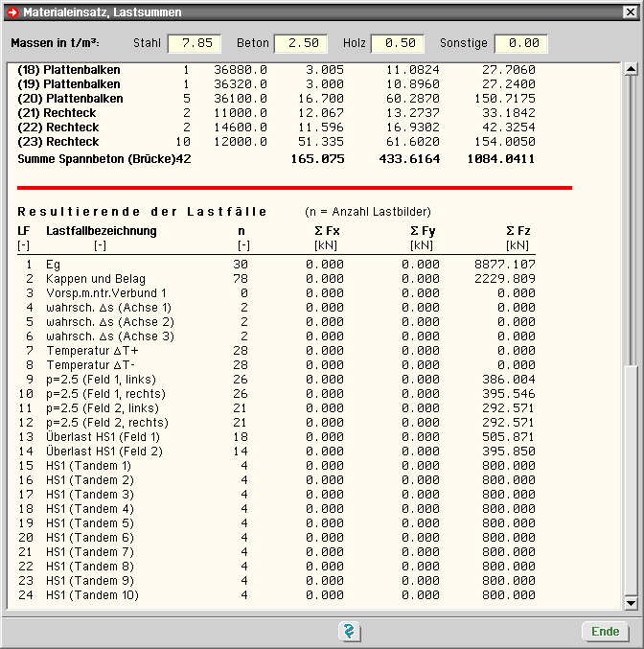Click the Σ Fz column header
Image resolution: width=644 pixels, height=649 pixels.
tap(517, 231)
